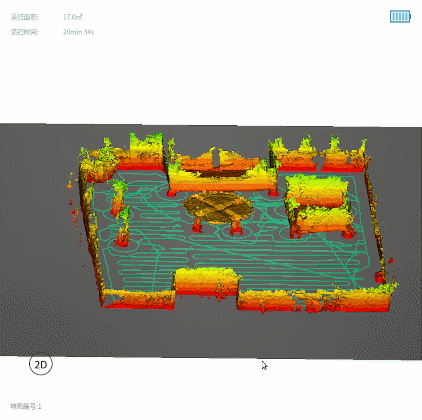
Task: Select the front-left leg of the round table
Action: coord(197,226)
